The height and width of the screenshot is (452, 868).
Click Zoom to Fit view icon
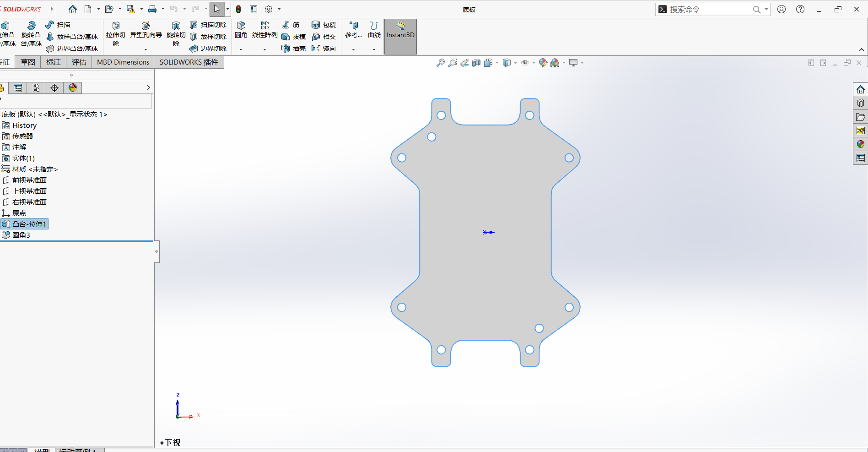[440, 63]
